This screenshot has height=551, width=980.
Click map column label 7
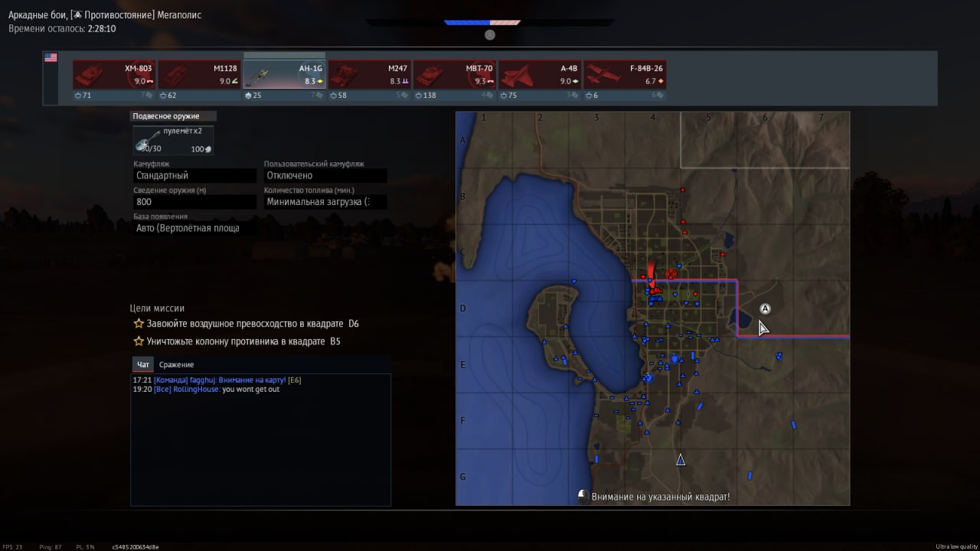[821, 117]
